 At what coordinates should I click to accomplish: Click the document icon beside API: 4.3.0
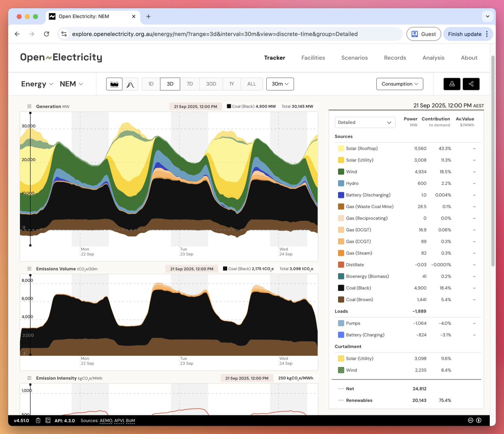47,421
